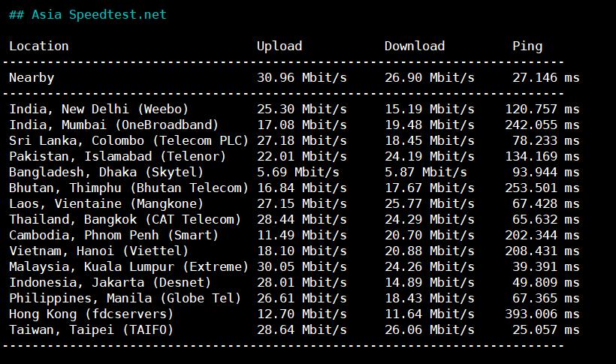Viewport: 616px width, 364px height.
Task: Click the Ping column header
Action: 527,46
